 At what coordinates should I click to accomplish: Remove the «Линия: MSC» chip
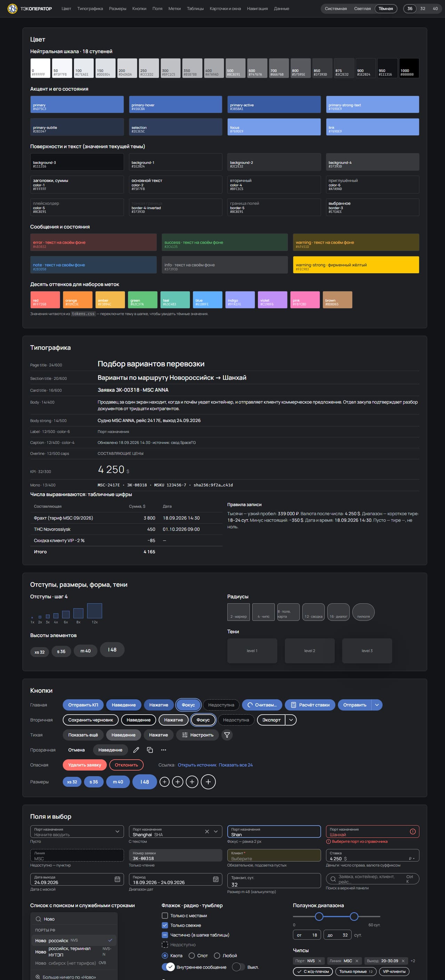(x=357, y=961)
